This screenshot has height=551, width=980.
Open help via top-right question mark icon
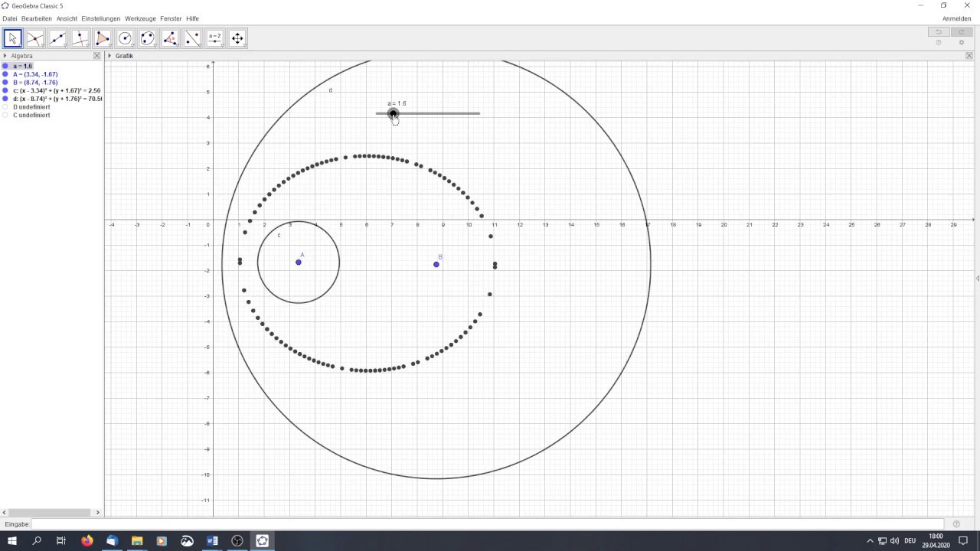pos(939,43)
